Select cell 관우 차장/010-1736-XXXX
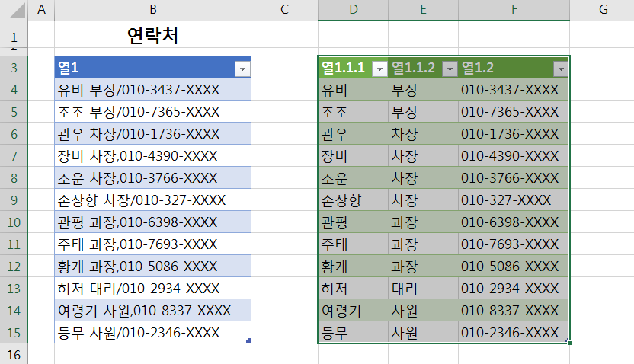The width and height of the screenshot is (634, 364). [153, 134]
